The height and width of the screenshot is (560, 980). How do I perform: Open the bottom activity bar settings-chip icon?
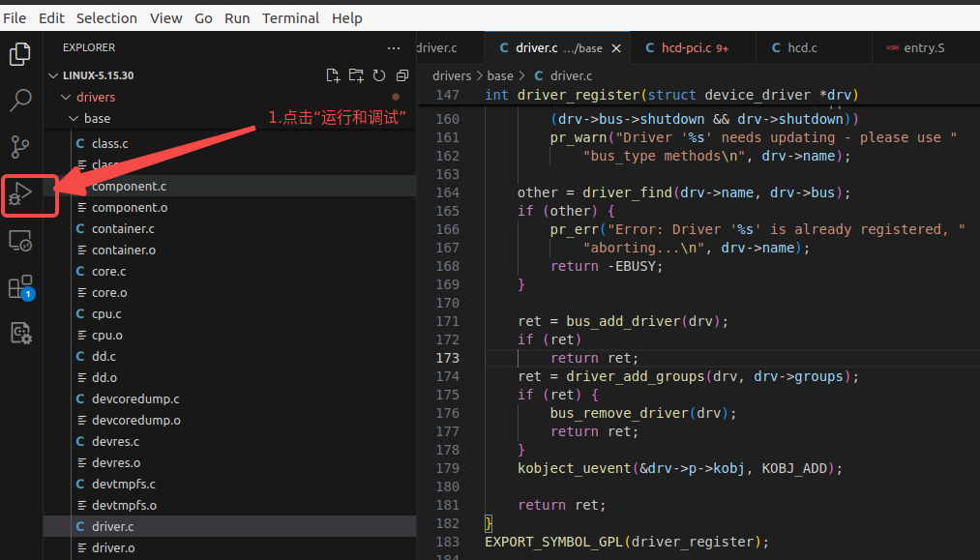(20, 333)
